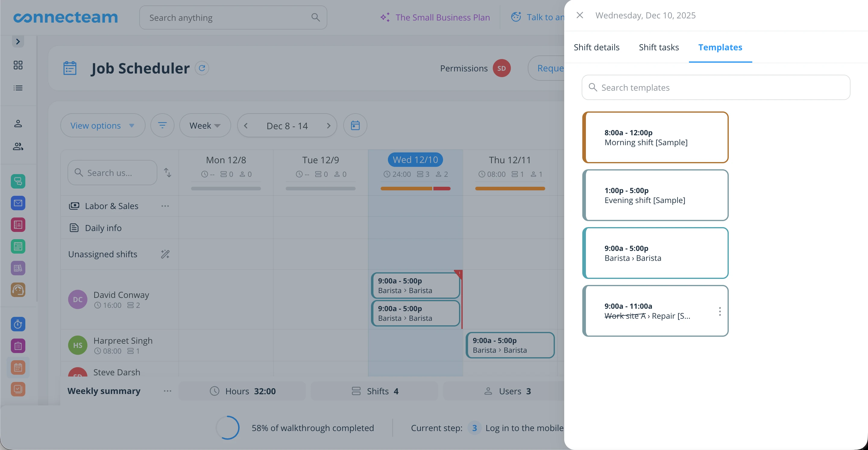Select the Tasks checkmark icon in sidebar
868x450 pixels.
[18, 389]
